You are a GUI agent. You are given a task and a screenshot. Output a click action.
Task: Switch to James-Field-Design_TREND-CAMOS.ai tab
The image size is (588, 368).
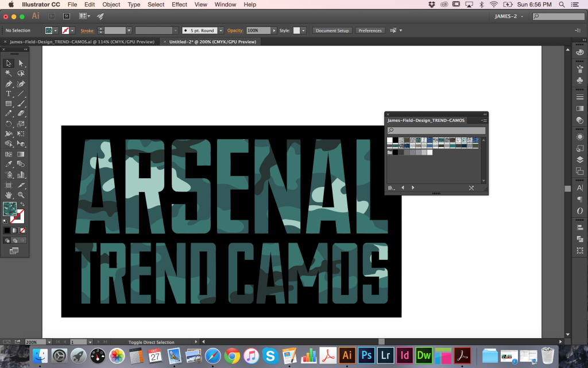click(x=82, y=41)
